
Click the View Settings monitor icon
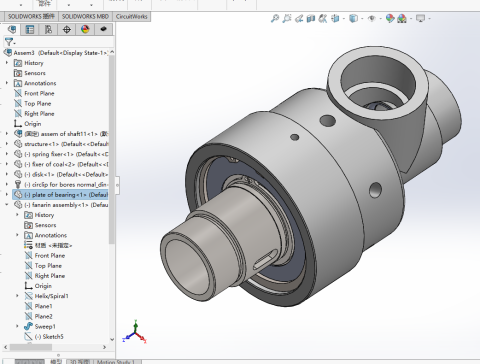point(420,18)
